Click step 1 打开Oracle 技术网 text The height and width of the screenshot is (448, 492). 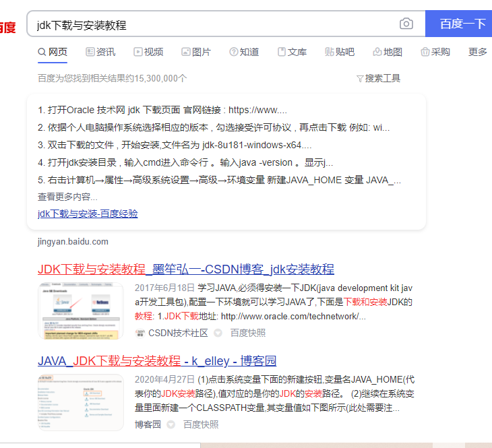pos(162,110)
